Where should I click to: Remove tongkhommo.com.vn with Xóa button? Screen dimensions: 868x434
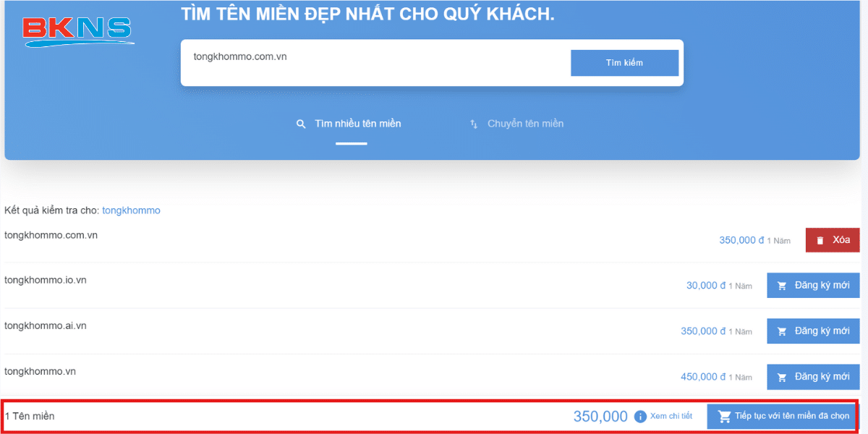[833, 240]
